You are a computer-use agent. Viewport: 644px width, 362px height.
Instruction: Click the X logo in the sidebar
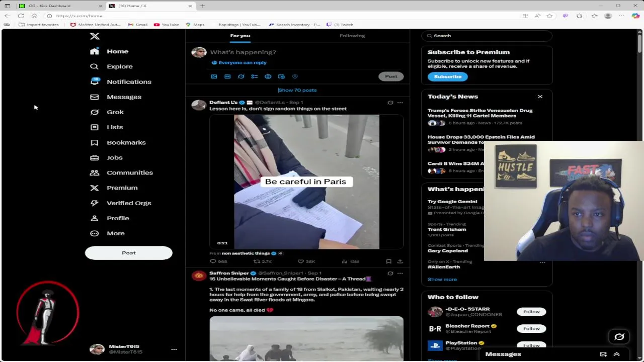(x=95, y=36)
